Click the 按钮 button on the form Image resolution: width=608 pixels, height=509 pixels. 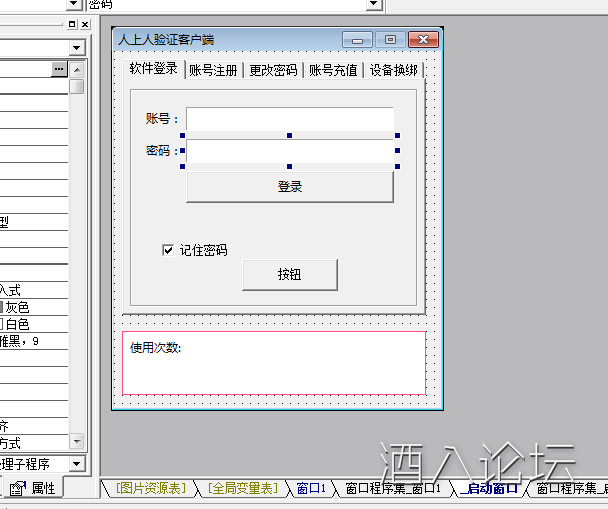tap(289, 275)
